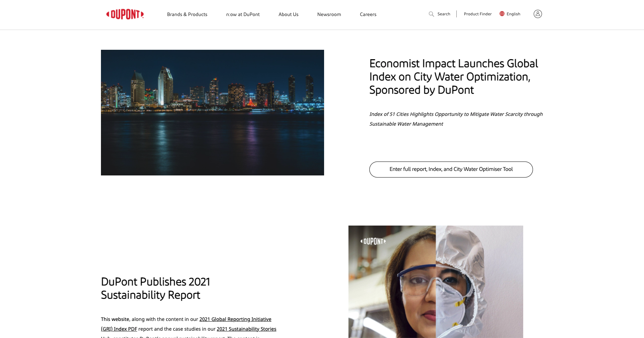Viewport: 644px width, 338px height.
Task: Open the About Us menu
Action: pos(289,14)
